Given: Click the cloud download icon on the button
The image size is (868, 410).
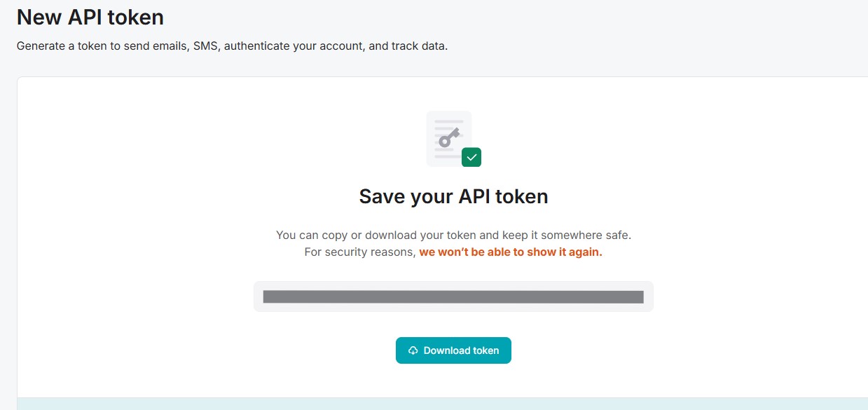Looking at the screenshot, I should [413, 350].
